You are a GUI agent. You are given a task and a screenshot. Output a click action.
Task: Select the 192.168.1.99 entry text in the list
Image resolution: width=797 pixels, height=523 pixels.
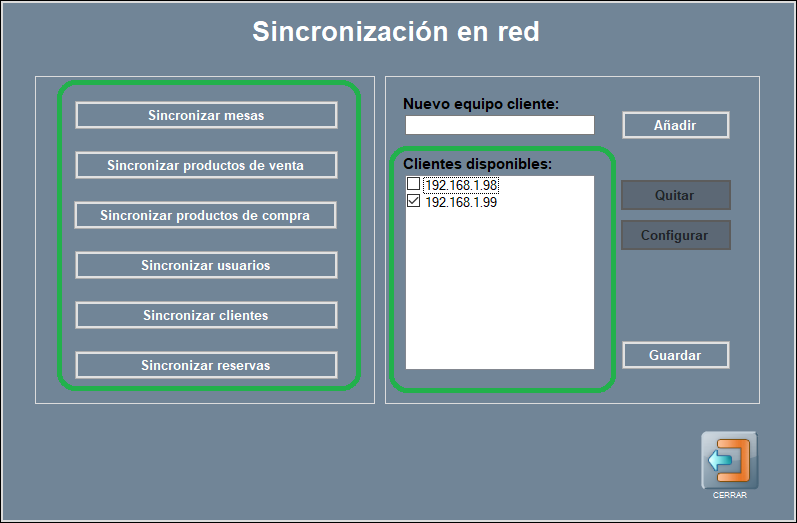click(461, 202)
